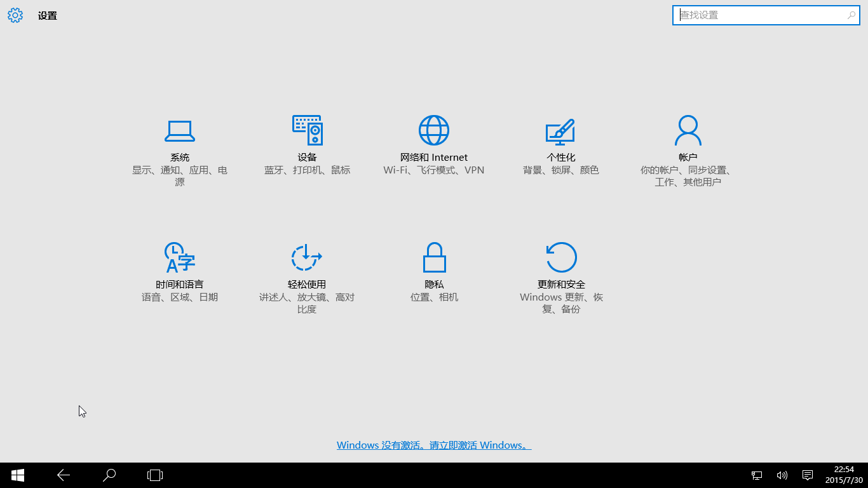868x488 pixels.
Task: Click the taskbar Back arrow
Action: point(64,475)
